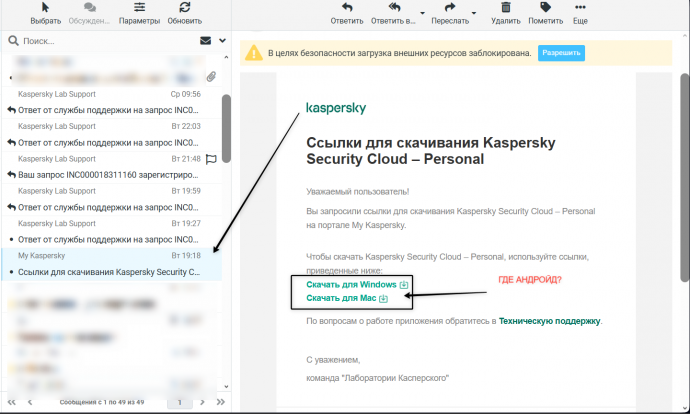Toggle the flag on the Вт 21:48 message
This screenshot has height=414, width=690.
click(211, 158)
